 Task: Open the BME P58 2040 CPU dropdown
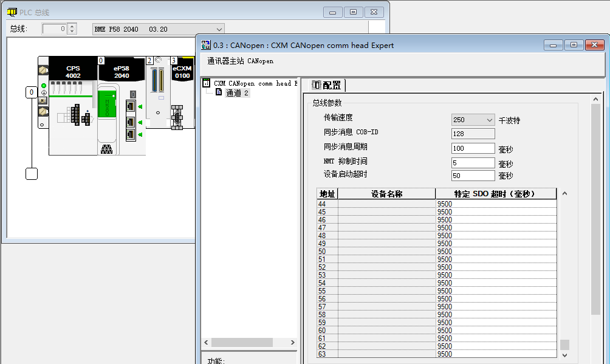tap(159, 29)
